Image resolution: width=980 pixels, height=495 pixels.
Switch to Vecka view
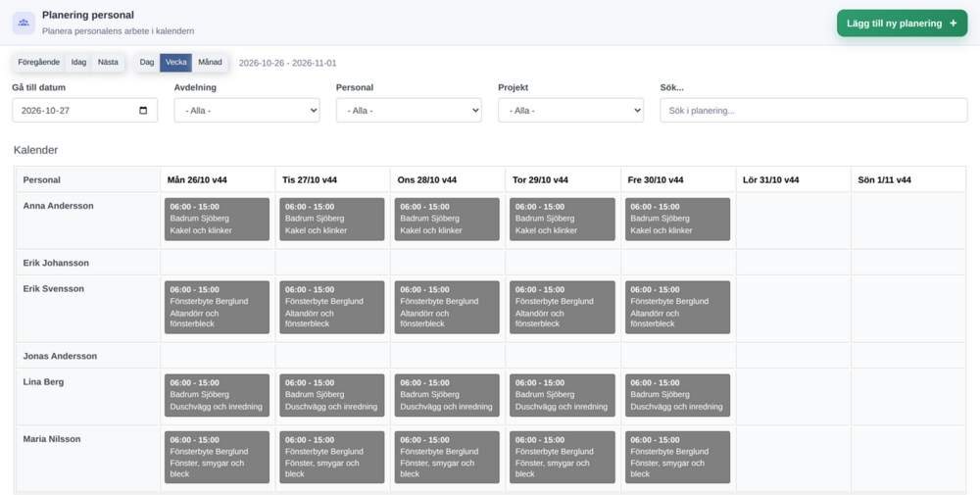point(175,63)
